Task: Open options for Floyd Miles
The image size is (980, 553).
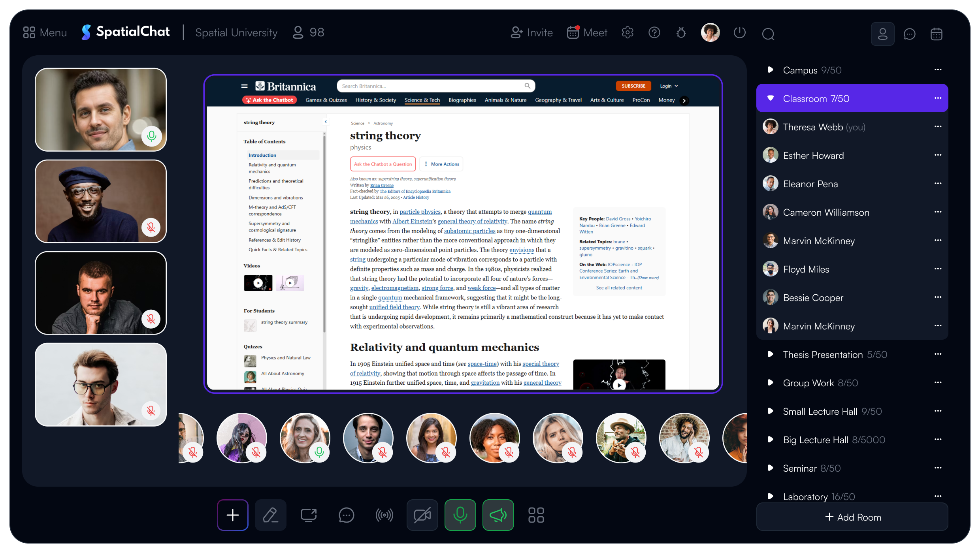Action: tap(938, 269)
